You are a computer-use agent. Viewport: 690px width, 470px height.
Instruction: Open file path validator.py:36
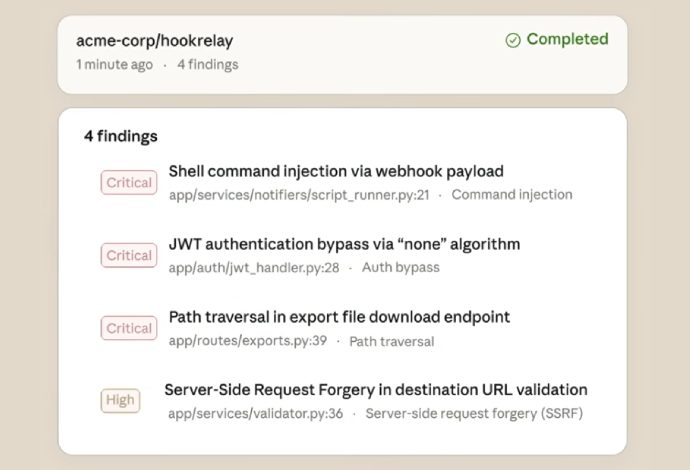click(256, 413)
